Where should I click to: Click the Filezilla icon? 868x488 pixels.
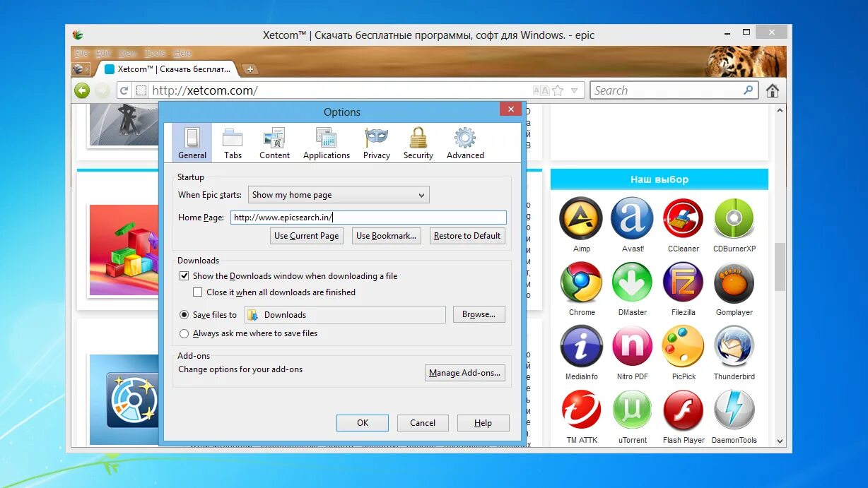(684, 282)
